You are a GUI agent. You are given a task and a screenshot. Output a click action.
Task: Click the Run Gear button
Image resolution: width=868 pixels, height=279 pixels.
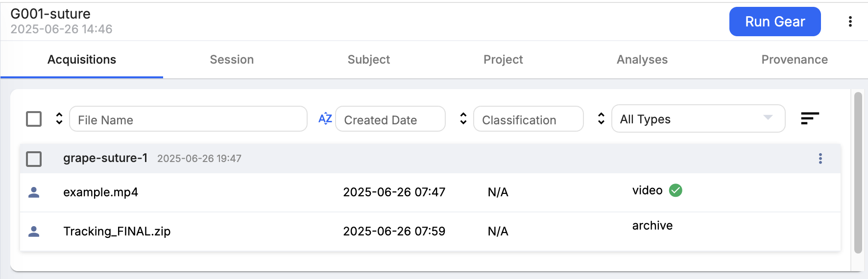775,22
